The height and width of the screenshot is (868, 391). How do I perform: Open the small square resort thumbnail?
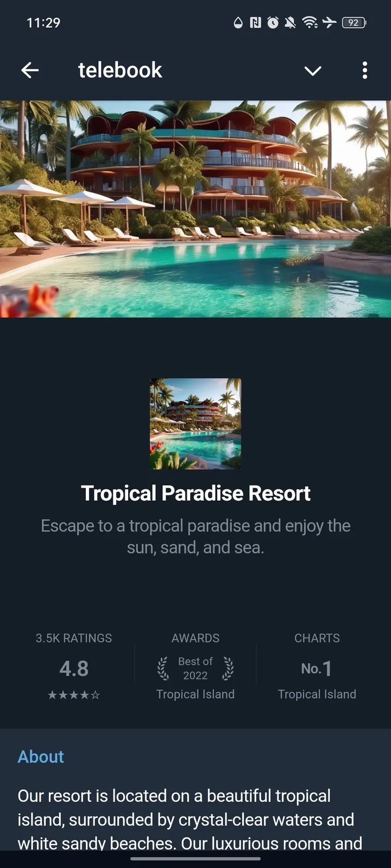195,424
